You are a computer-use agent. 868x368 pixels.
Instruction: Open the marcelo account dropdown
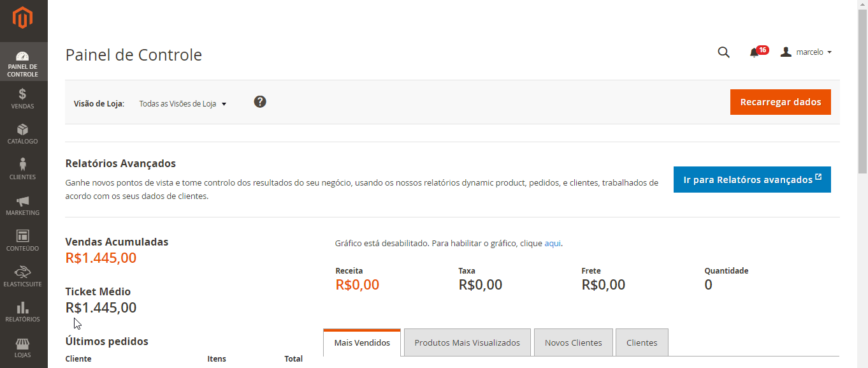(x=806, y=52)
